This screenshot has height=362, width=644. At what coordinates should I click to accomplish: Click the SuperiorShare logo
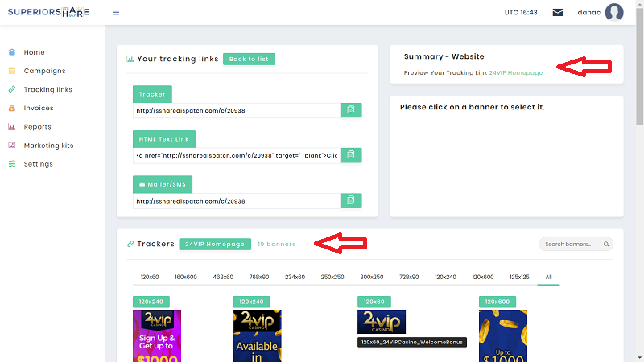[48, 12]
